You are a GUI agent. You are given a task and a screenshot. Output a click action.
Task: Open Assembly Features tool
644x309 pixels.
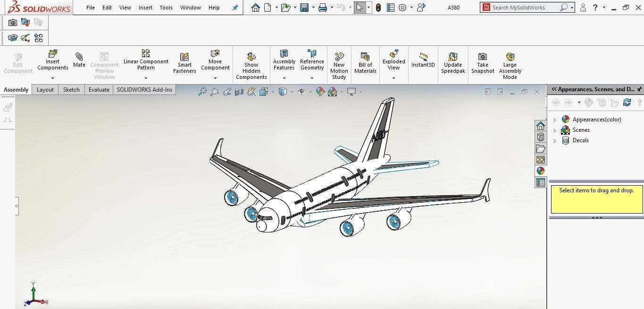click(x=284, y=60)
